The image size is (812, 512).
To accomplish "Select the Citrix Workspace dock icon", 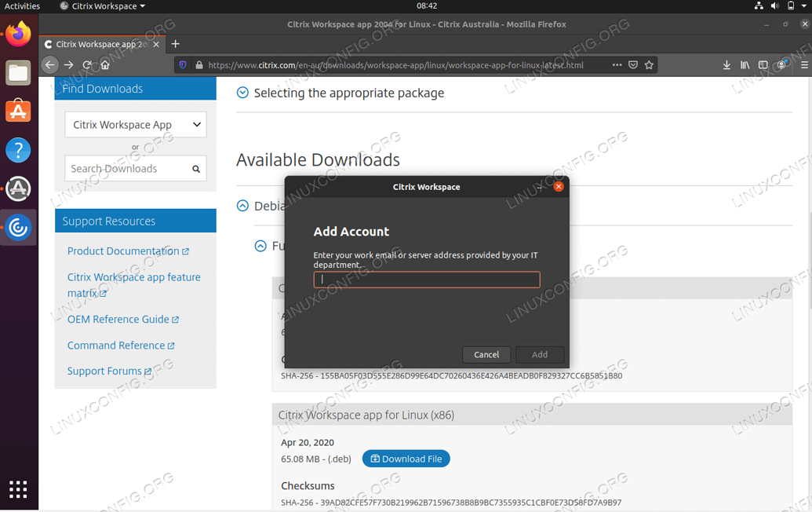I will [18, 228].
